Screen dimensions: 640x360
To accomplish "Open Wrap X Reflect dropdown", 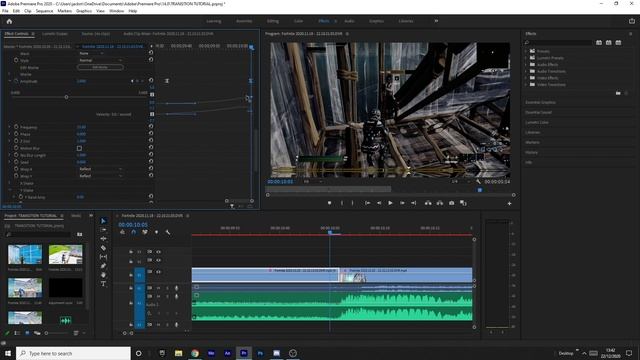I will 101,169.
